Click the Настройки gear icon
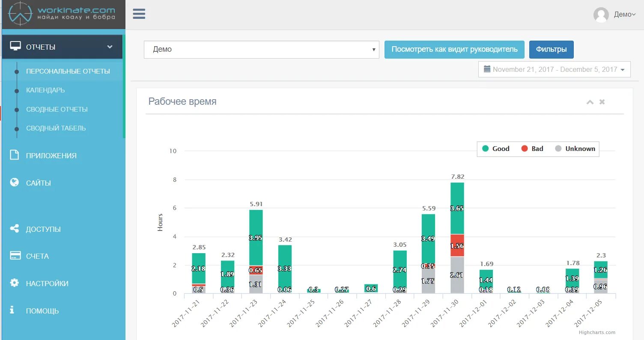This screenshot has width=644, height=340. click(x=15, y=283)
